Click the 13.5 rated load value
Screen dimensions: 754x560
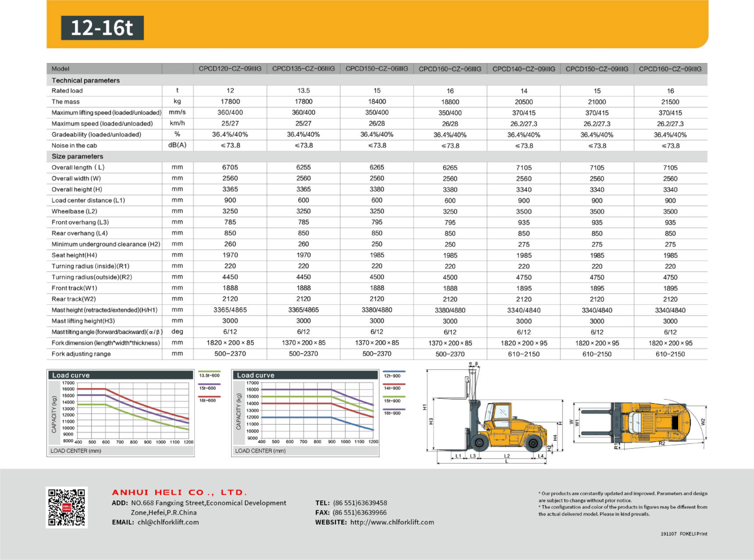[x=303, y=91]
